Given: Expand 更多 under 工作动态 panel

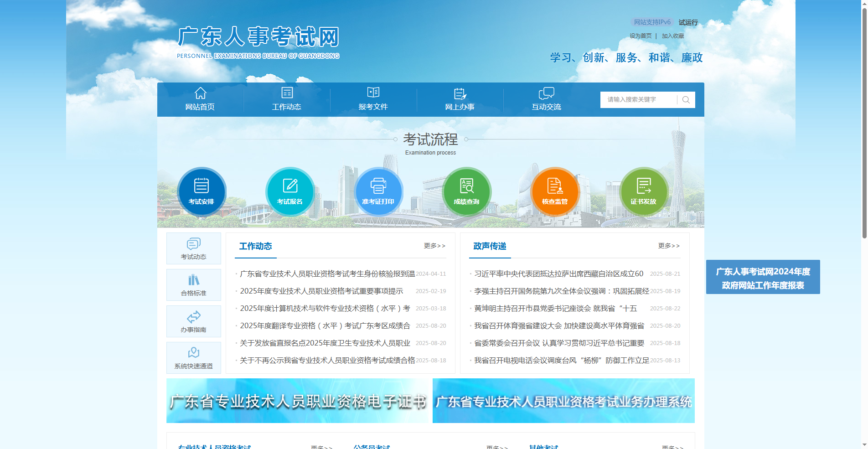Looking at the screenshot, I should 434,246.
